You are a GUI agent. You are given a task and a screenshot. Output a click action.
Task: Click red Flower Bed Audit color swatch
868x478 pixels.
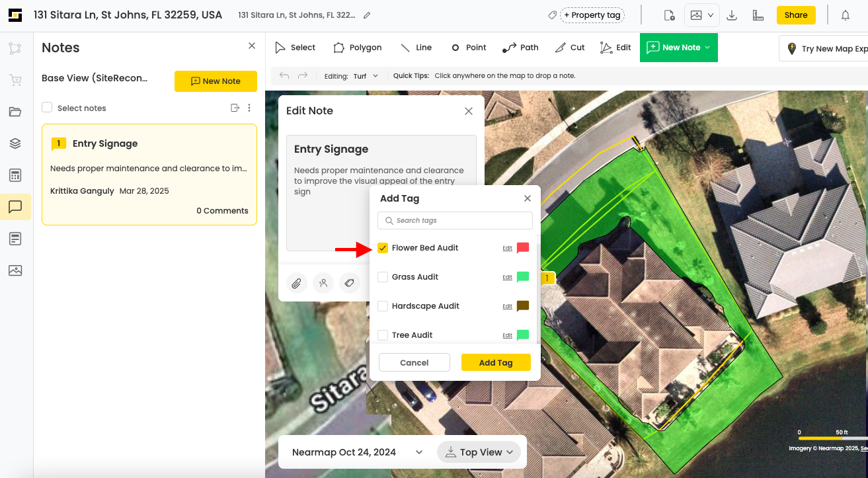[523, 248]
